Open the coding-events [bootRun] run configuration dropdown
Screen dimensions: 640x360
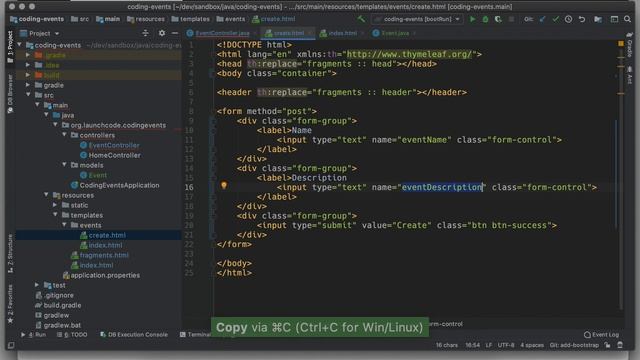pyautogui.click(x=417, y=19)
